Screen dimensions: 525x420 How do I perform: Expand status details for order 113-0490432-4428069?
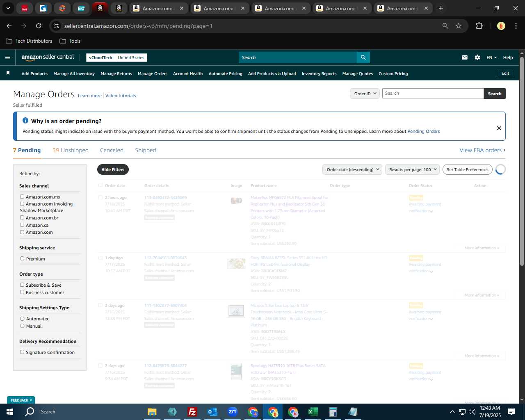(431, 211)
